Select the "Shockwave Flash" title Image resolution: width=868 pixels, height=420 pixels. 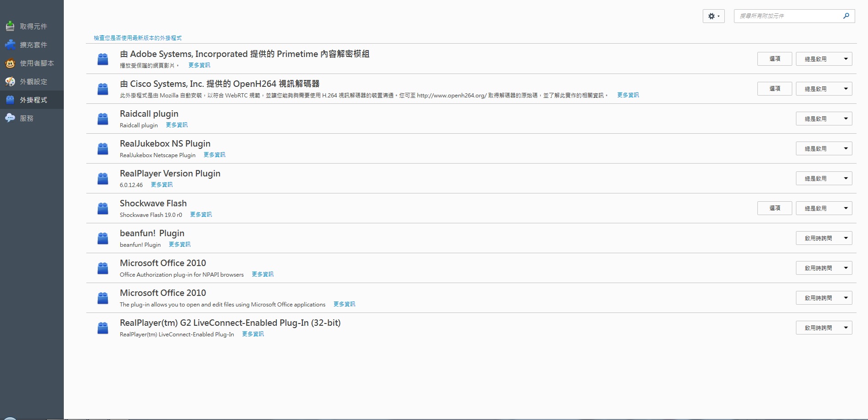(x=153, y=203)
